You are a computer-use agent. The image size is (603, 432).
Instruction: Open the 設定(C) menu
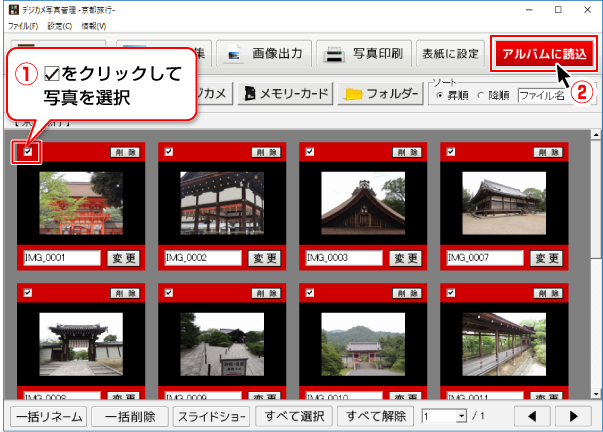click(60, 26)
